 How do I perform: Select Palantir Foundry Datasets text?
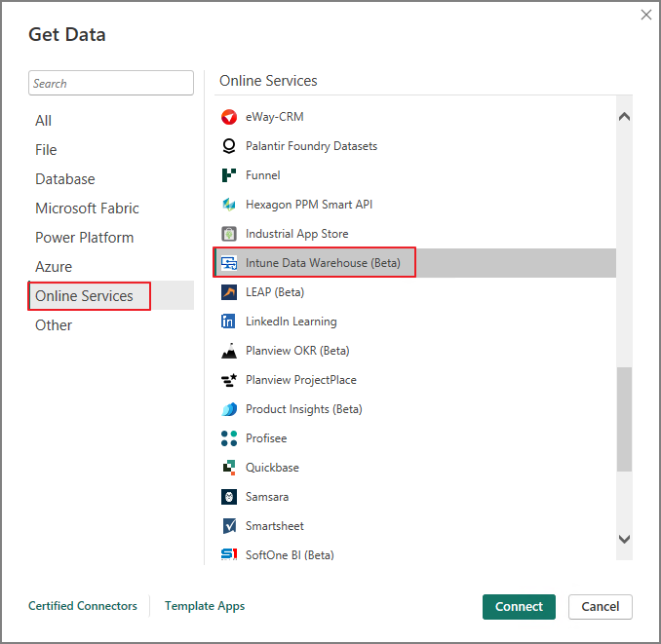click(312, 146)
